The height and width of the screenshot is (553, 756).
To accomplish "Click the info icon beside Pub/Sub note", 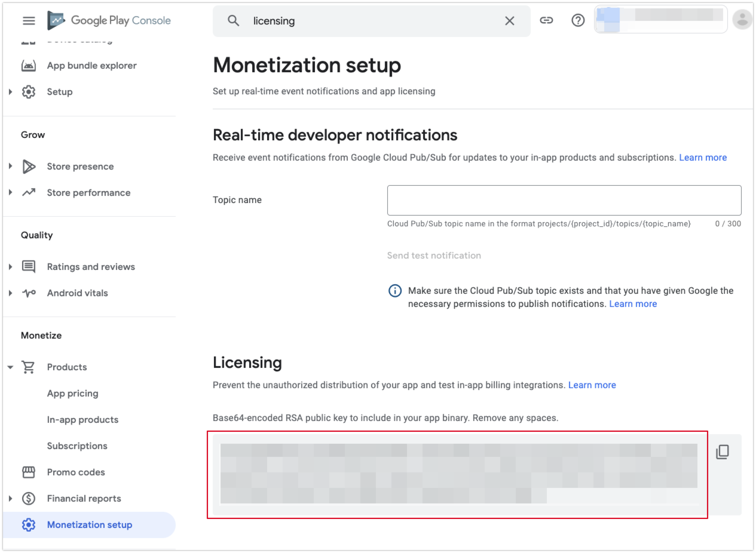I will 394,291.
